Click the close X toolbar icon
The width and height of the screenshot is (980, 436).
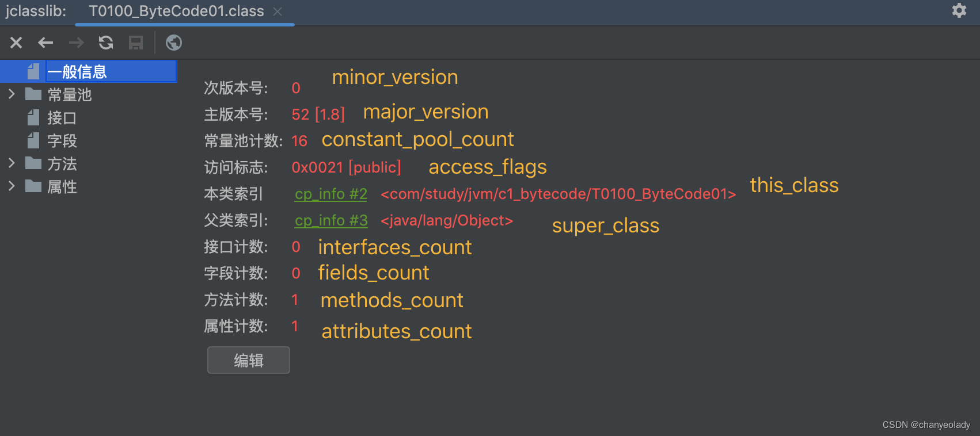tap(16, 43)
